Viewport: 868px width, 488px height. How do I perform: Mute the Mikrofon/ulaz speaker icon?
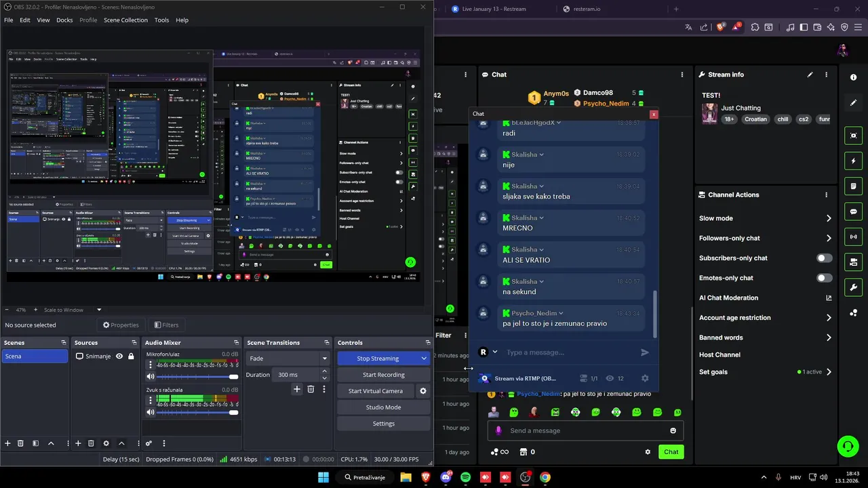point(151,376)
